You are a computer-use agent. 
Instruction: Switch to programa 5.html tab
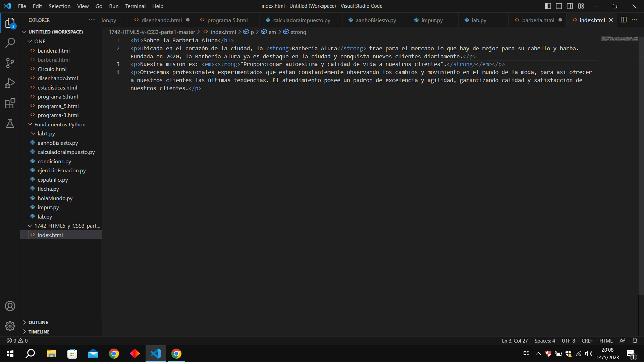[x=227, y=20]
